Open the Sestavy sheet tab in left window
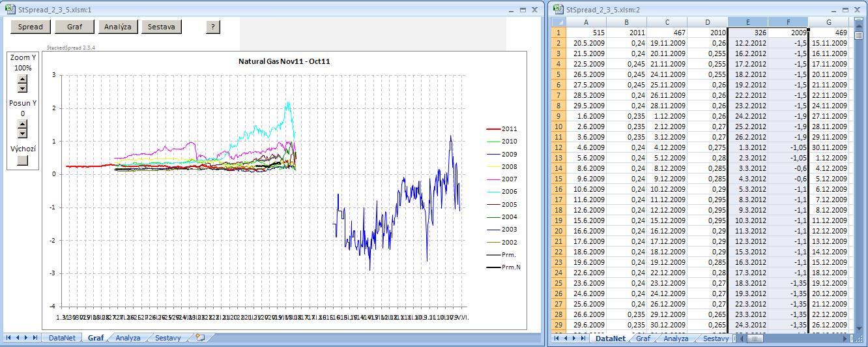The height and width of the screenshot is (347, 868). (x=168, y=338)
